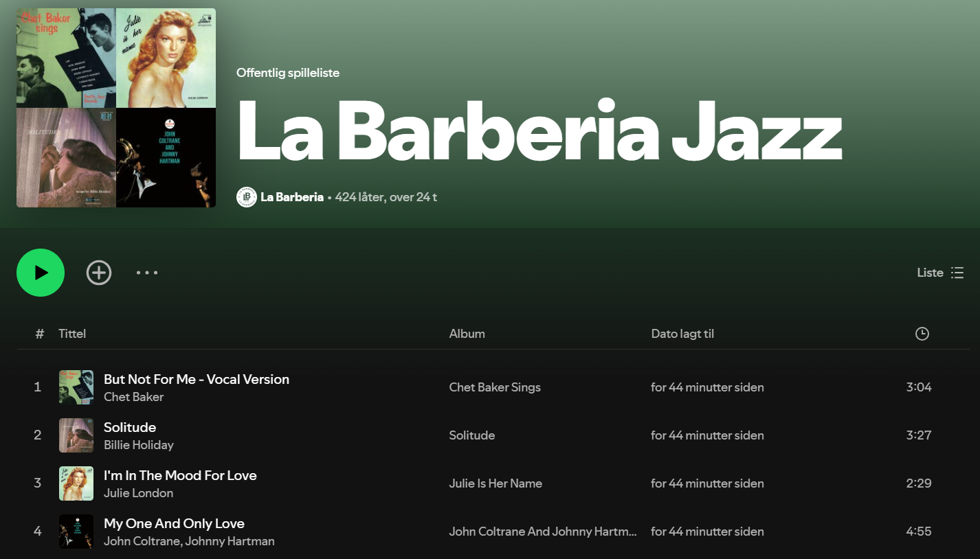The image size is (980, 559).
Task: Click the Album column header
Action: click(x=467, y=334)
